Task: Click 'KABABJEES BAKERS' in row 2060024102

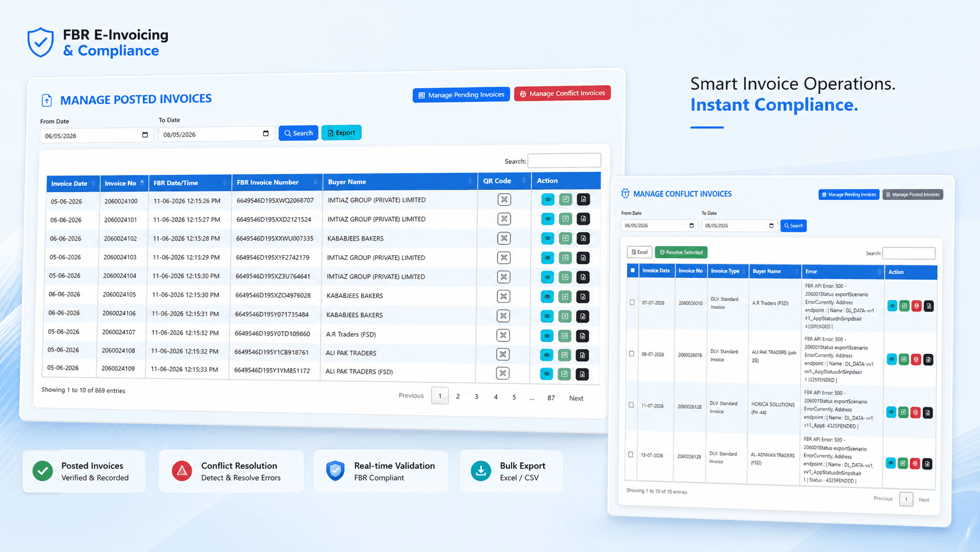Action: pyautogui.click(x=355, y=239)
